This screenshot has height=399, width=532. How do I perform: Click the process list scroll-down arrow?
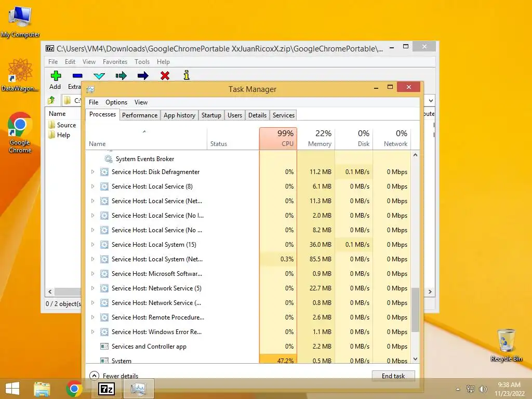point(415,359)
